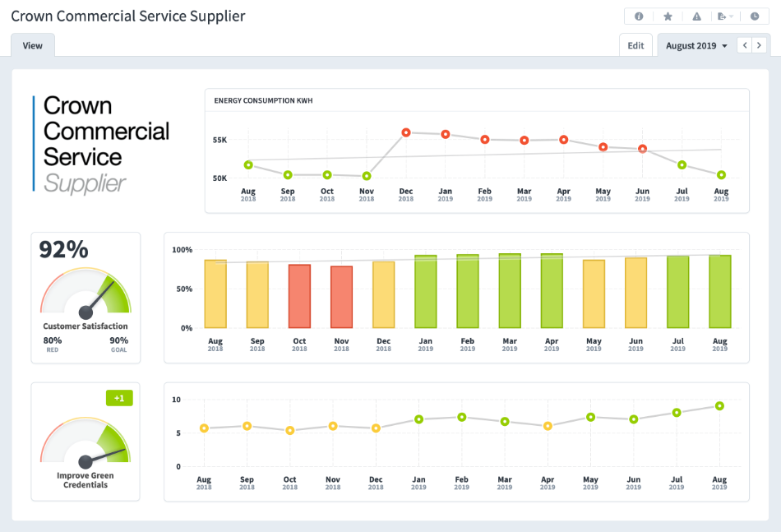Image resolution: width=781 pixels, height=532 pixels.
Task: Click the +1 badge above the green gauge
Action: (119, 397)
